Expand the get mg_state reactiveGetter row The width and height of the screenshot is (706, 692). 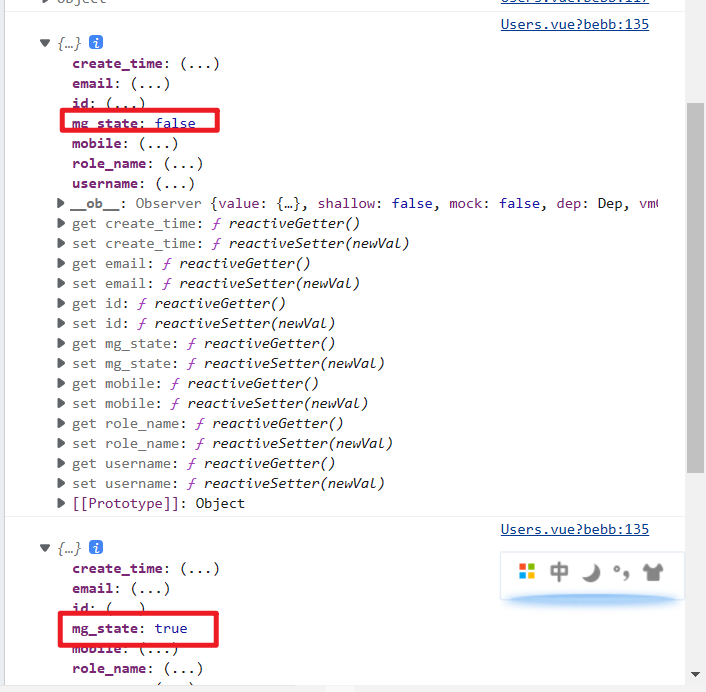(x=61, y=344)
